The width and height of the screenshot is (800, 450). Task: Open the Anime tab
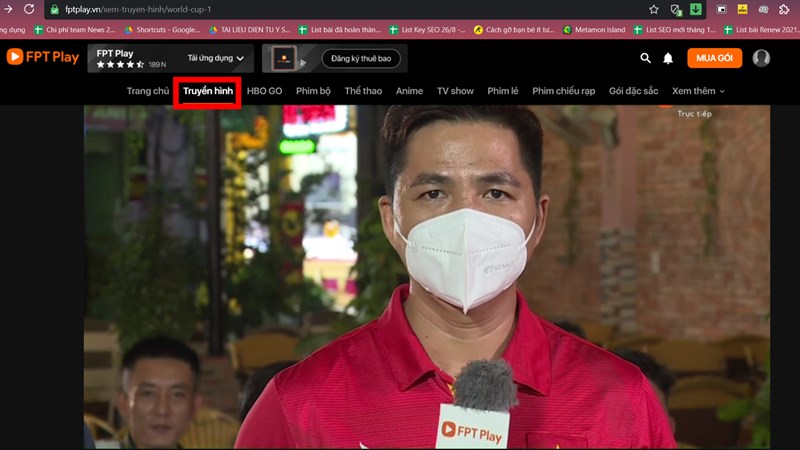(x=409, y=91)
